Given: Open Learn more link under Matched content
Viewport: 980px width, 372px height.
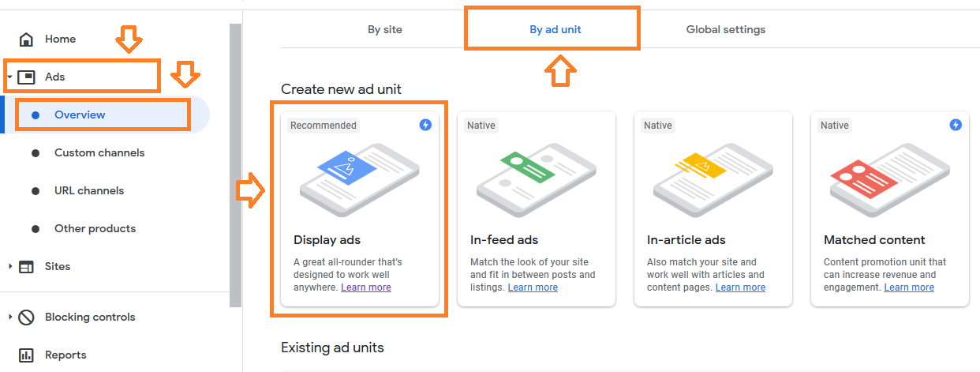Looking at the screenshot, I should pos(909,287).
